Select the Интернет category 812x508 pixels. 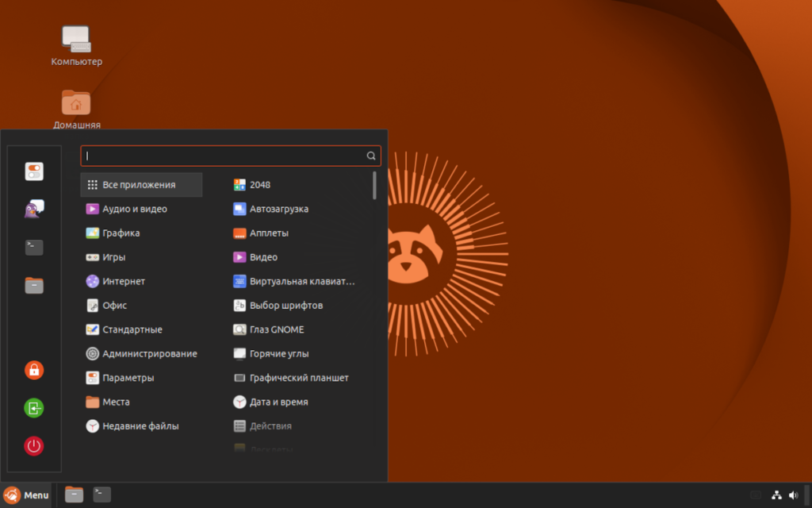(141, 281)
